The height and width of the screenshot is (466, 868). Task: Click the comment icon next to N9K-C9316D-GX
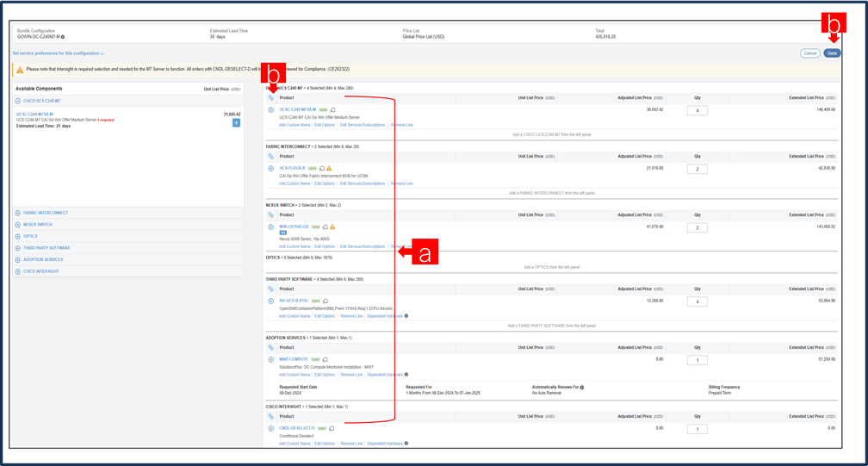pyautogui.click(x=325, y=227)
